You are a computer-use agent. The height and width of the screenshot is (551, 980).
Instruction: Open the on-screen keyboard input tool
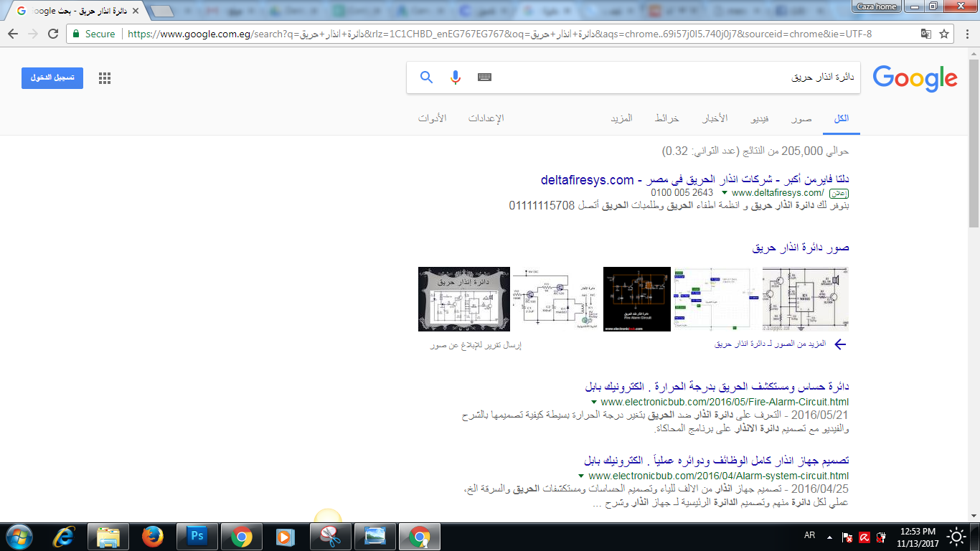(484, 77)
